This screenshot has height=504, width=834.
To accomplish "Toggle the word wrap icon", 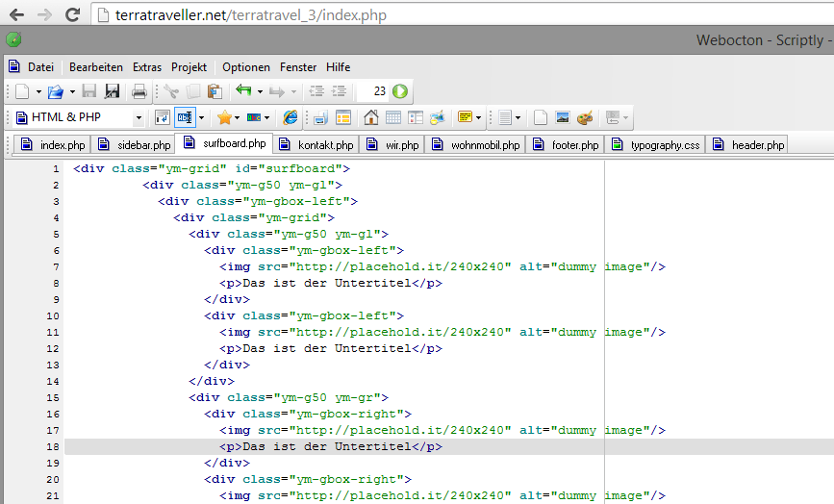I will [163, 117].
